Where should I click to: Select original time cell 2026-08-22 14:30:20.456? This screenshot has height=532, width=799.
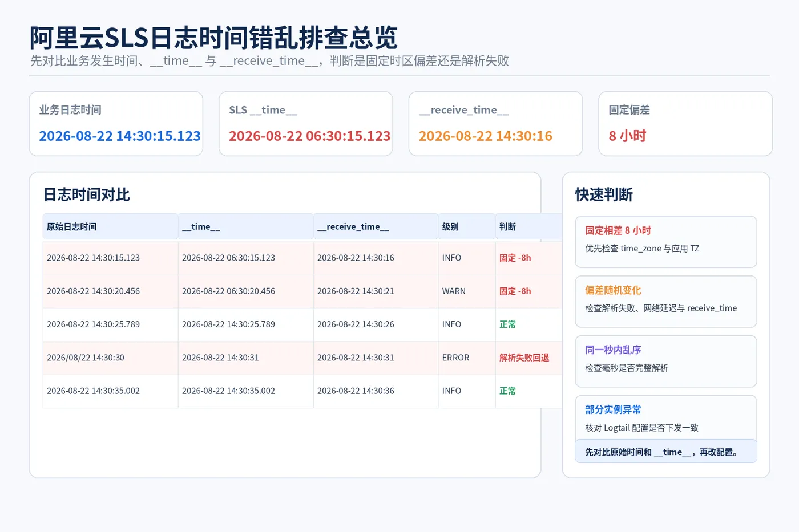pyautogui.click(x=111, y=291)
